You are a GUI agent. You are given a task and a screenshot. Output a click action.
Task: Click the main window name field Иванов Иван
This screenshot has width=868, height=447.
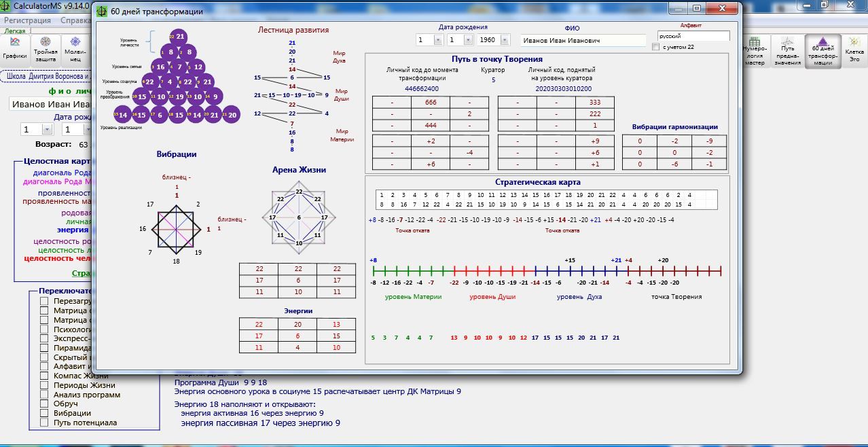[50, 105]
